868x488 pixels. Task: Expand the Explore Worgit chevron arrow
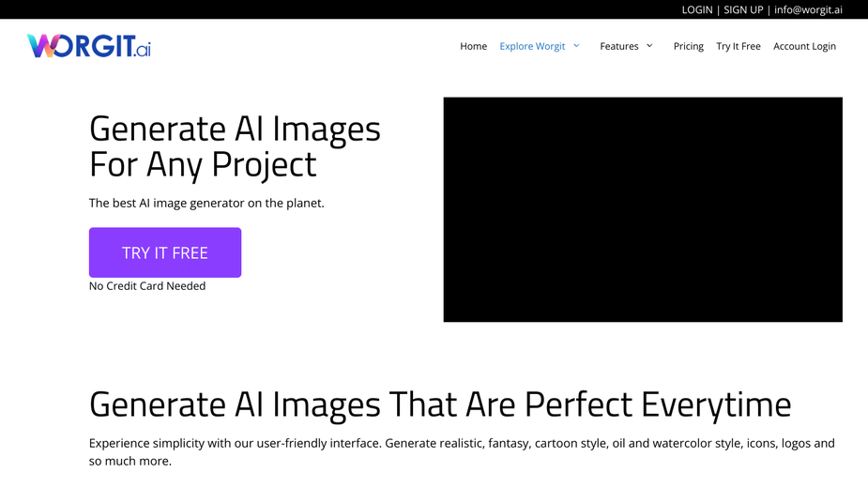[x=576, y=46]
